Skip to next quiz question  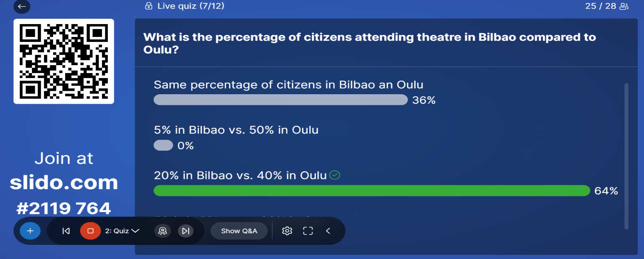point(186,231)
